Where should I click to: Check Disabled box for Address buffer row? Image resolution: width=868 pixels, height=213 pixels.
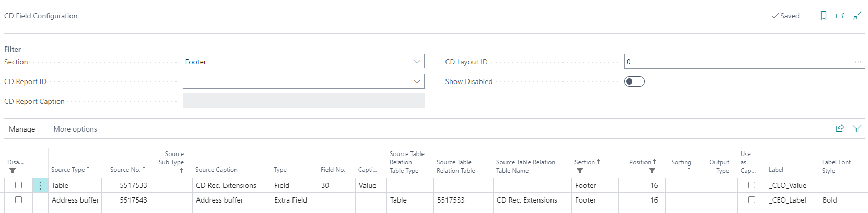(x=18, y=200)
